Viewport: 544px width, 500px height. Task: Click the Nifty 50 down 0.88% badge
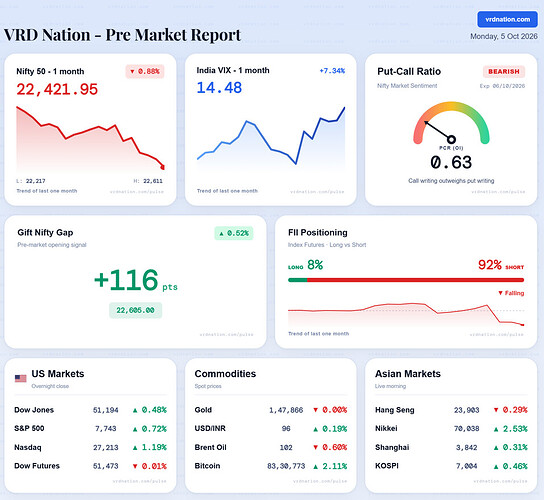(x=145, y=71)
